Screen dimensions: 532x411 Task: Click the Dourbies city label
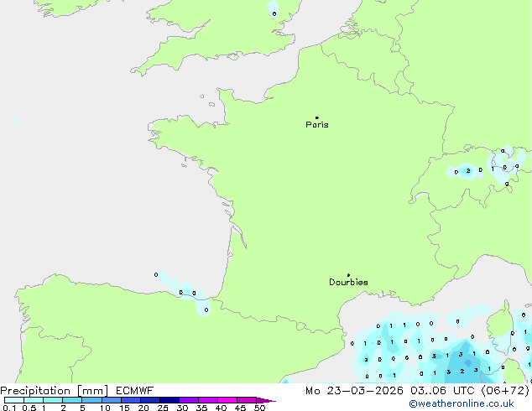pyautogui.click(x=348, y=282)
